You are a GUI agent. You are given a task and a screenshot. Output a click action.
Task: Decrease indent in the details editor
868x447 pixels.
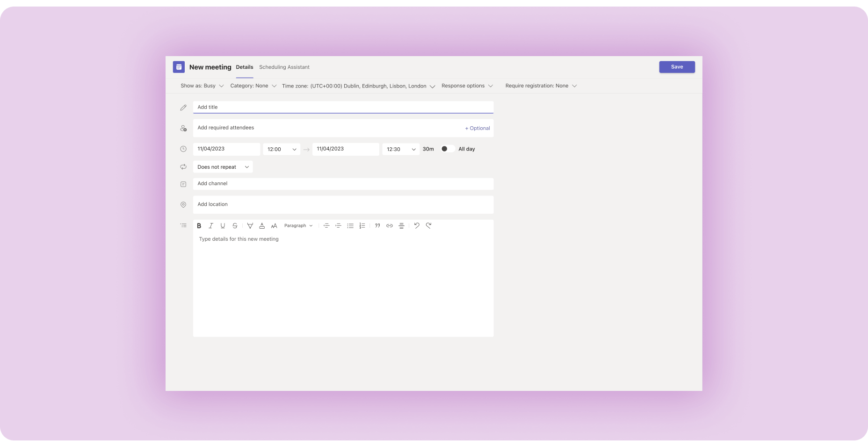(x=326, y=226)
